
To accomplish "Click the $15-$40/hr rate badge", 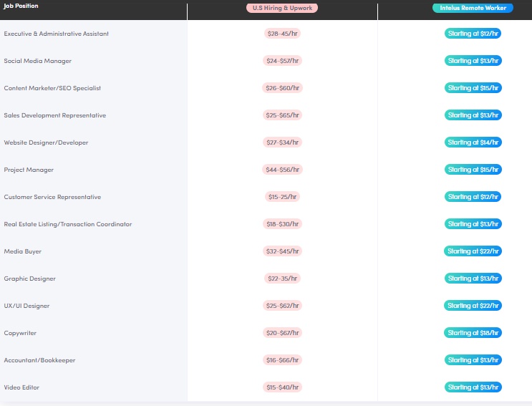I will click(x=282, y=387).
